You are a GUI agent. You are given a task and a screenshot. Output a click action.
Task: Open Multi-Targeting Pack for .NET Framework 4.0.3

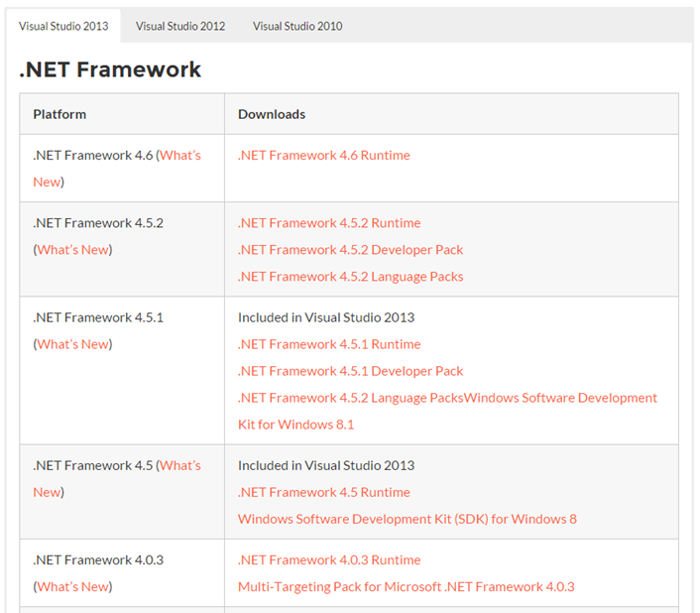click(x=407, y=586)
